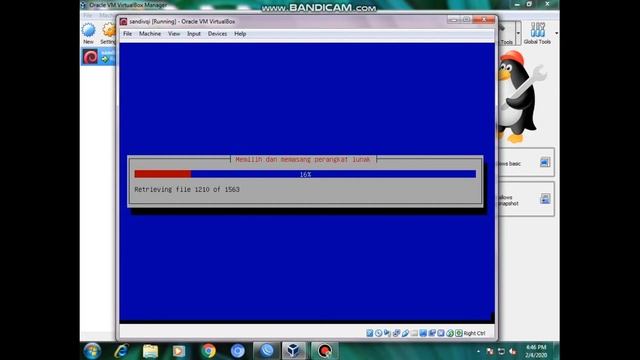Click the Right Ctrl host key label

click(475, 333)
